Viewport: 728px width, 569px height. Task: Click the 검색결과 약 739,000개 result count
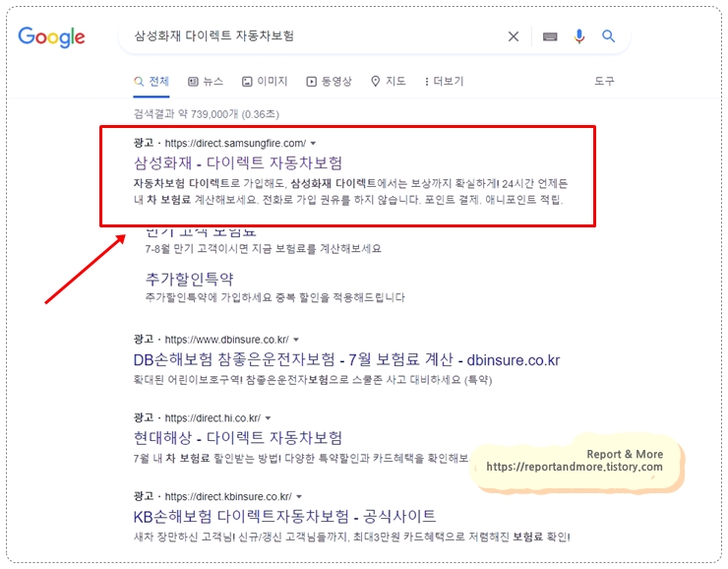pos(207,114)
